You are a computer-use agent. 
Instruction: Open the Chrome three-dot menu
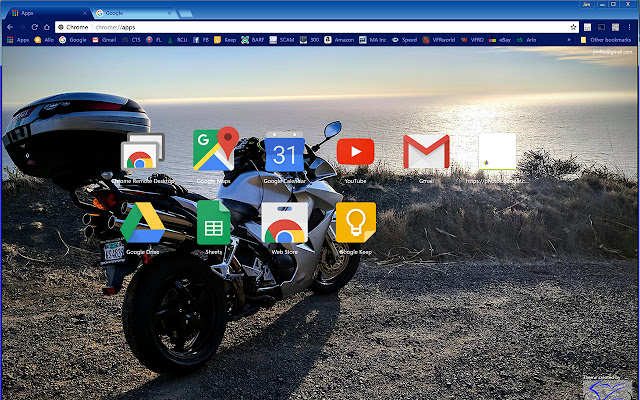click(x=630, y=27)
